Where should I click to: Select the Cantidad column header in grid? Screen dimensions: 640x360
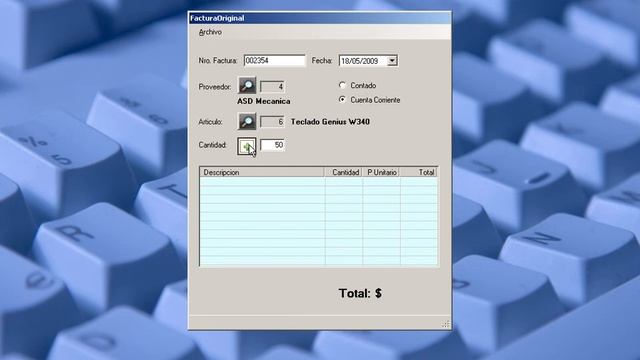(344, 172)
